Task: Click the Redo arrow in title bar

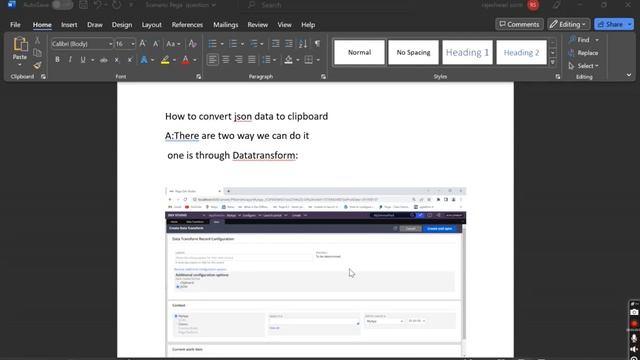Action: coord(117,5)
